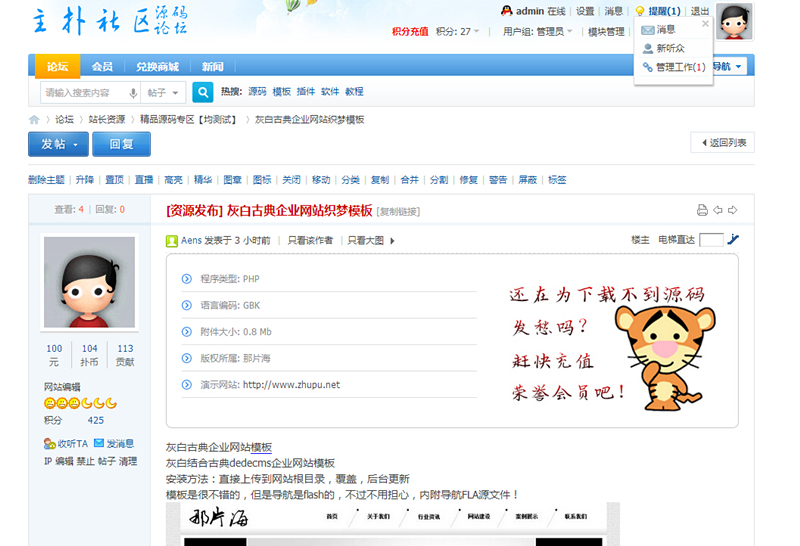
Task: Click 模块管理 in the top bar
Action: (606, 32)
